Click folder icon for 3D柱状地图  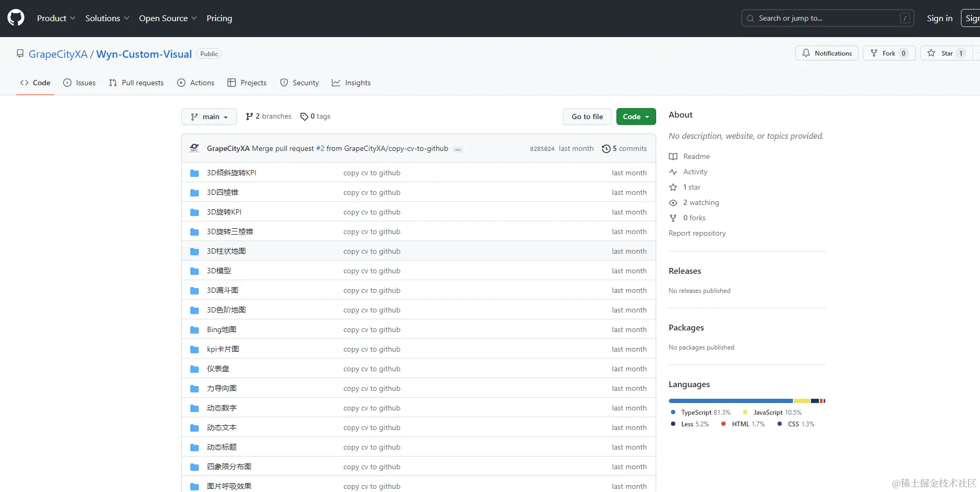(195, 252)
